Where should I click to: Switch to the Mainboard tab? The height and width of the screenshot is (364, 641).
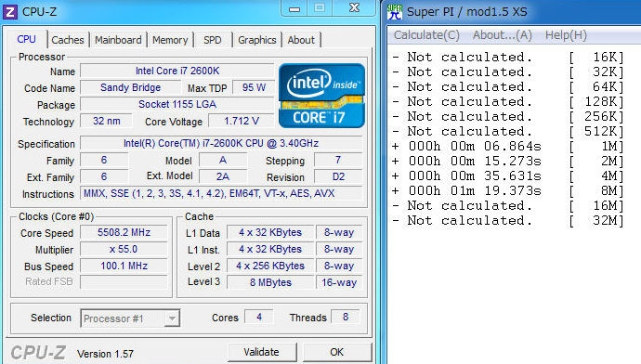118,40
